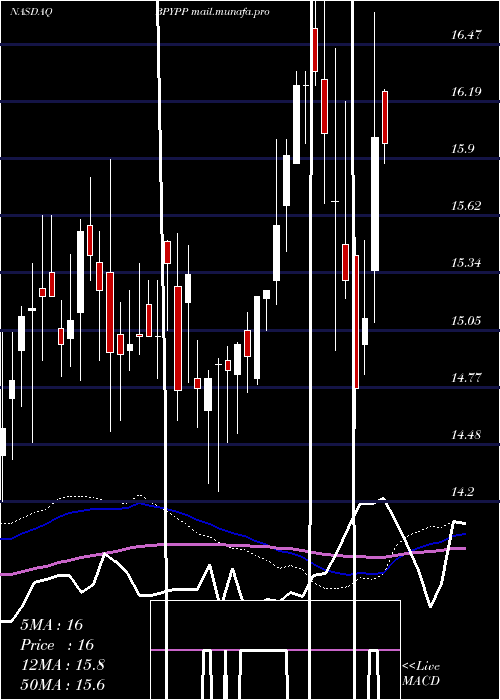Click the <<Live MACD label
Image resolution: width=500 pixels, height=700 pixels.
[421, 673]
